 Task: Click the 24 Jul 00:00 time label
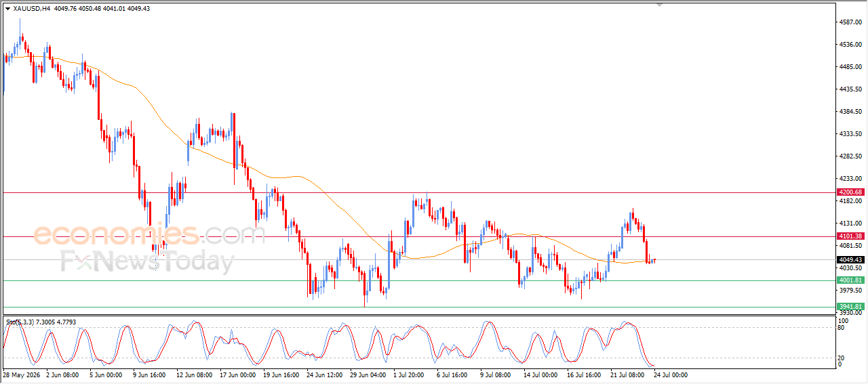(671, 375)
